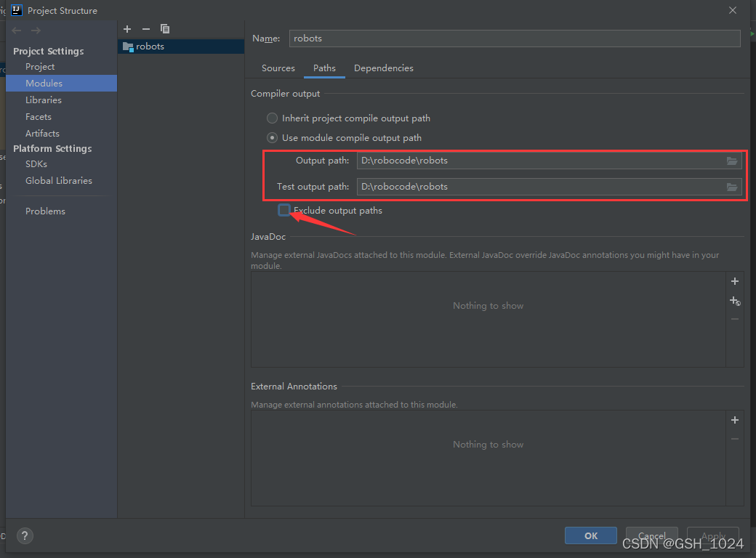The height and width of the screenshot is (558, 756).
Task: Open help via question mark icon
Action: (25, 535)
